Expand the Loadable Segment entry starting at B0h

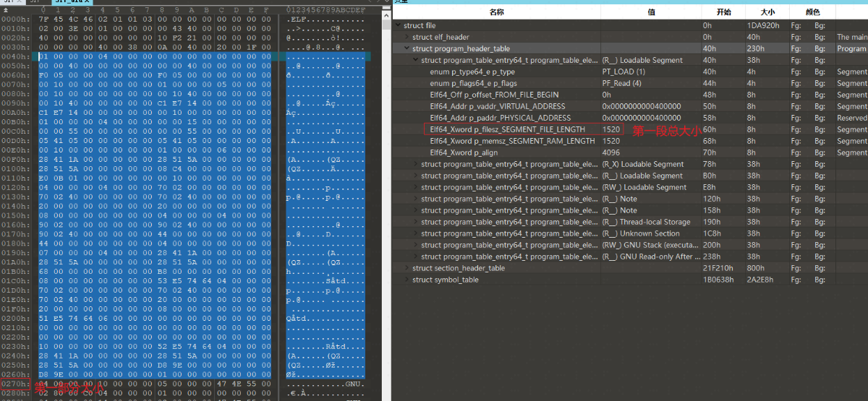tap(417, 176)
